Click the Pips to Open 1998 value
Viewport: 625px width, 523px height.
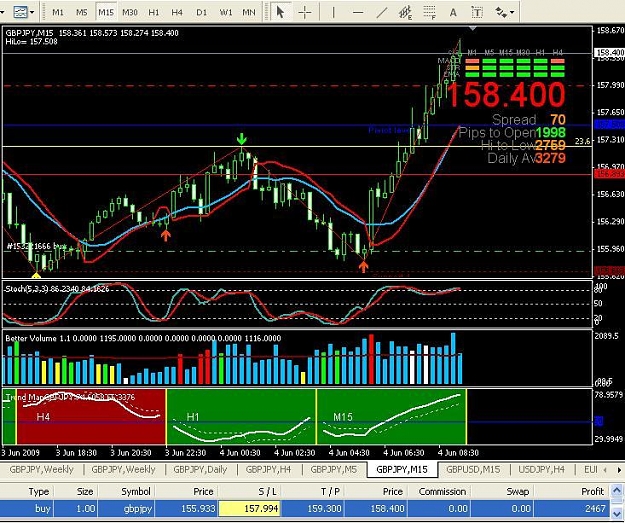click(x=550, y=132)
